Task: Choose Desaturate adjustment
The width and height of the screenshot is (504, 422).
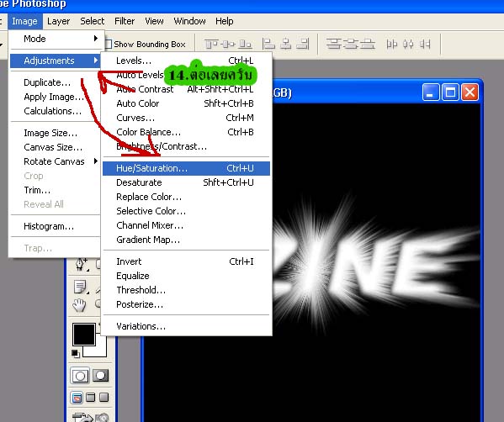Action: point(186,182)
